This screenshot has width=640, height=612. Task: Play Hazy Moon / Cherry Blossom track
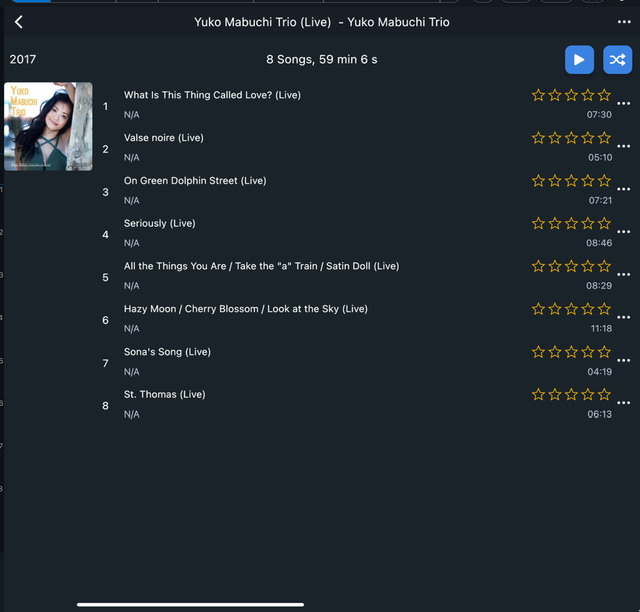coord(245,309)
